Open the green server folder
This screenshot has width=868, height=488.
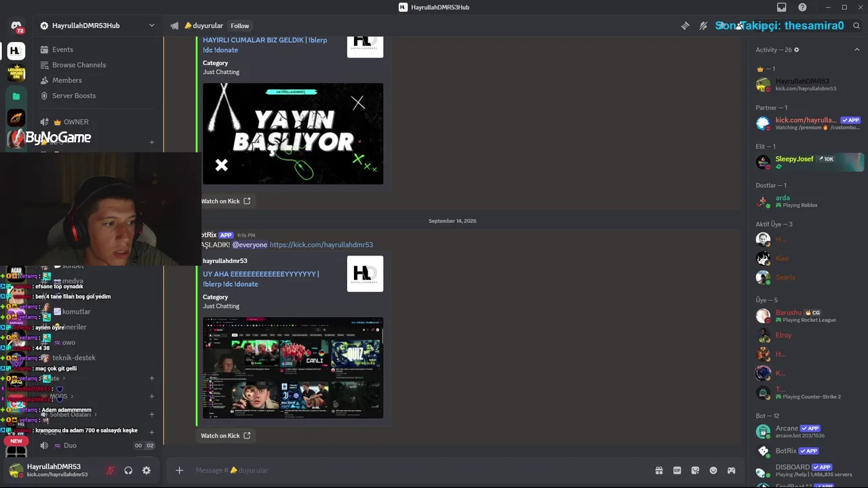coord(16,96)
